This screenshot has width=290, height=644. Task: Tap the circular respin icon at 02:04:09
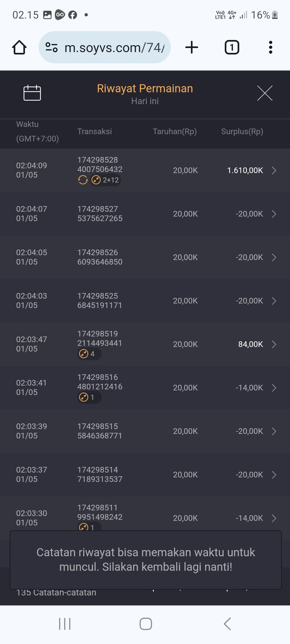[x=83, y=180]
